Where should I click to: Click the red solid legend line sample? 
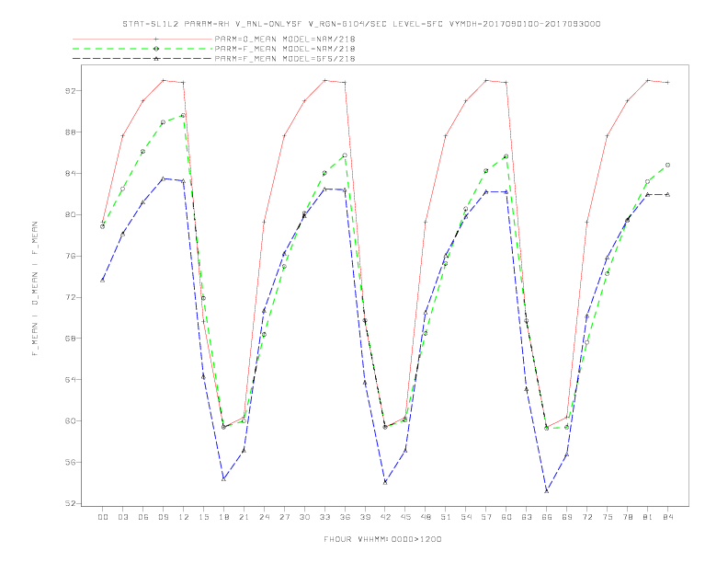click(142, 39)
